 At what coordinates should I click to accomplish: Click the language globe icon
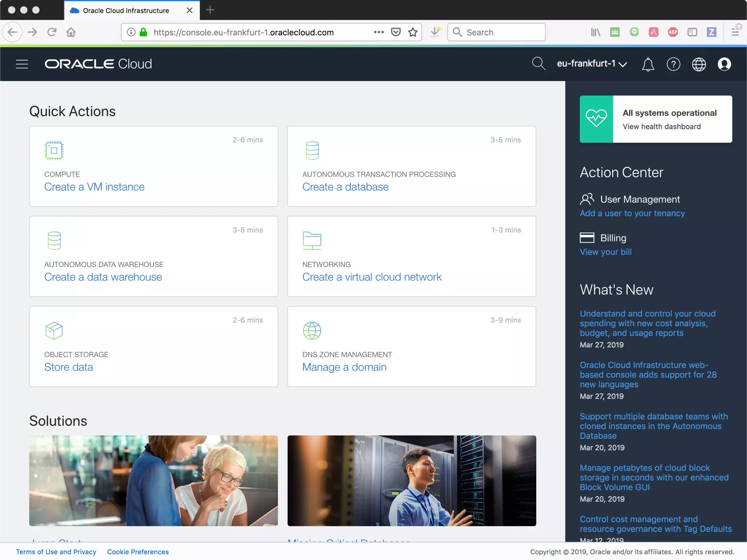tap(699, 64)
